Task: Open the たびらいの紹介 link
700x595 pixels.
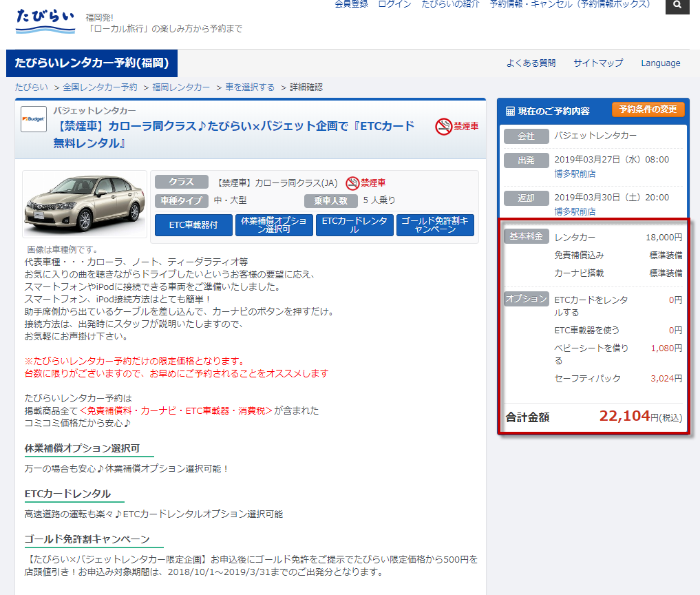Action: click(x=450, y=4)
